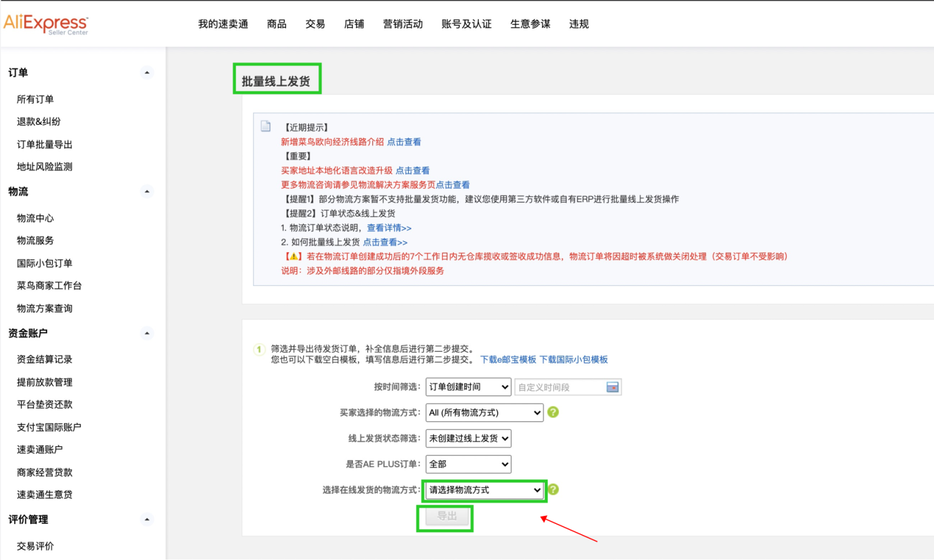The image size is (934, 560).
Task: Collapse the 资金账户 sidebar section
Action: click(x=147, y=333)
